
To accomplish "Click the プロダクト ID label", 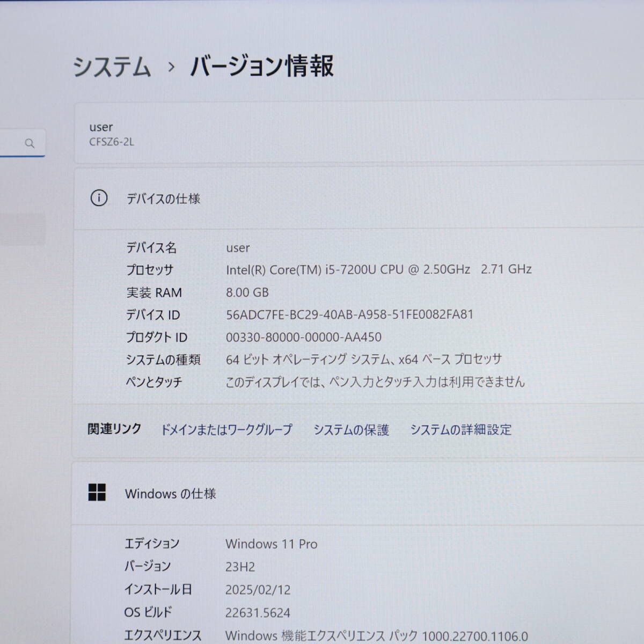I will [157, 338].
